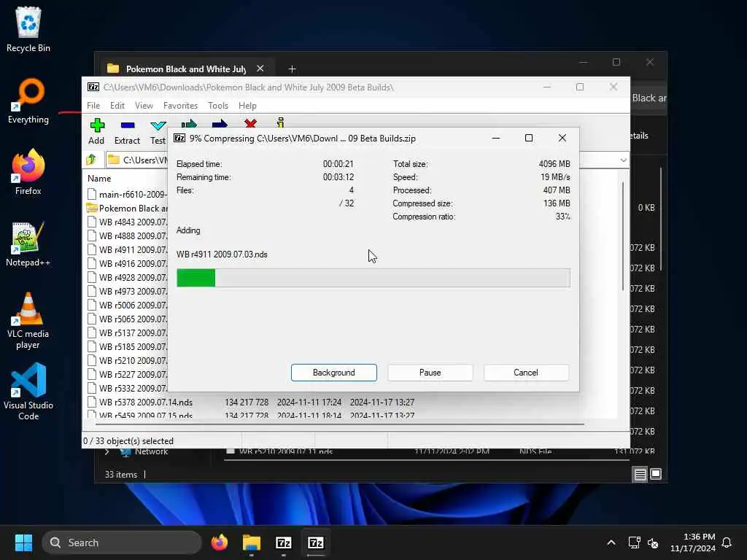Click the taskbar Search box
The width and height of the screenshot is (747, 560).
click(122, 542)
